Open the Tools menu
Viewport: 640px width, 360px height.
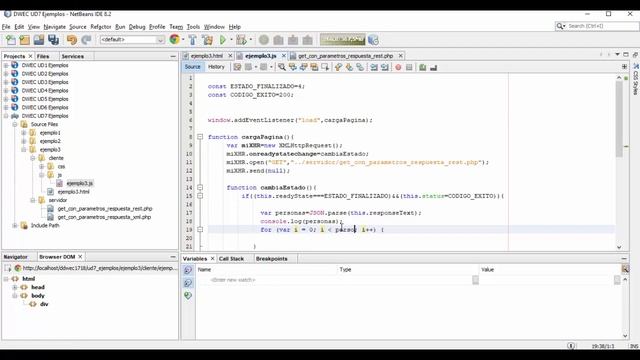coord(193,27)
